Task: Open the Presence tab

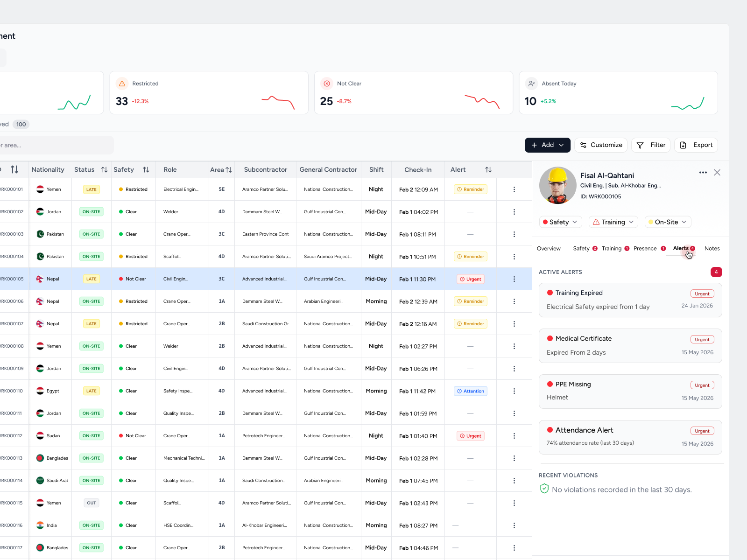Action: pos(645,249)
